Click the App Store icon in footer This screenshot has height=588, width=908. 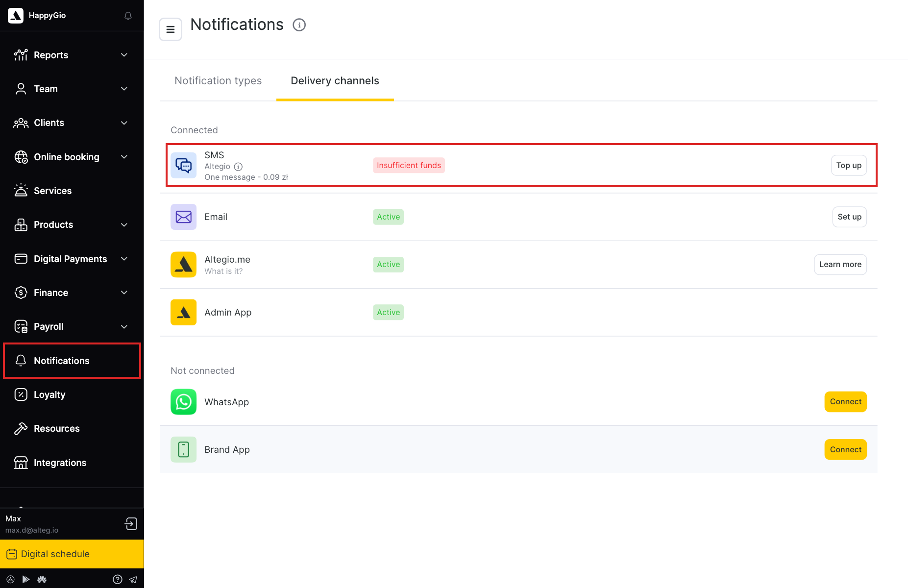pyautogui.click(x=10, y=579)
